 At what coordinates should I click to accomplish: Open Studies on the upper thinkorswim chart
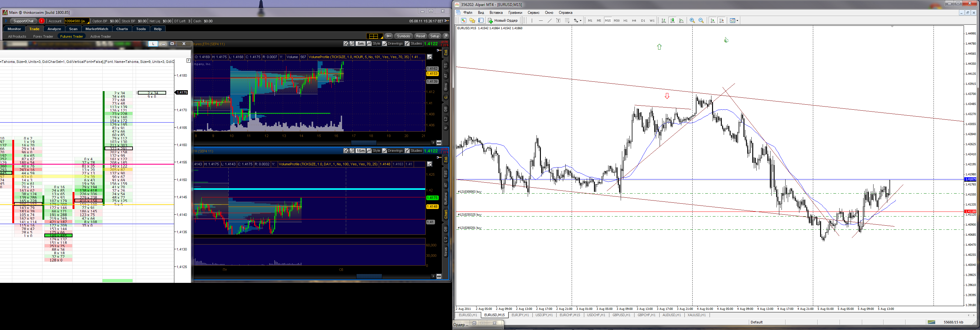414,44
